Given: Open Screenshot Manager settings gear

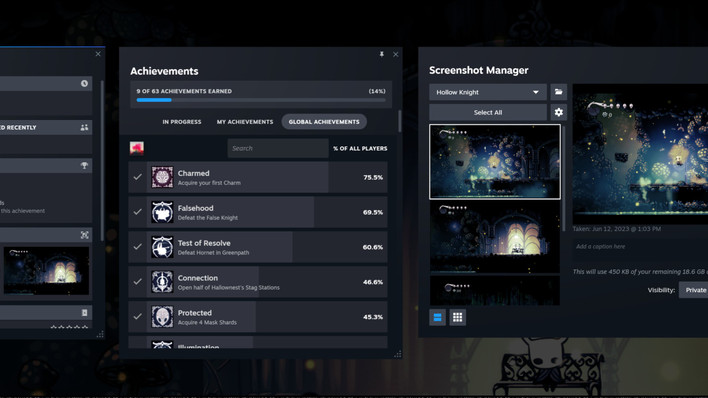Looking at the screenshot, I should pos(559,112).
